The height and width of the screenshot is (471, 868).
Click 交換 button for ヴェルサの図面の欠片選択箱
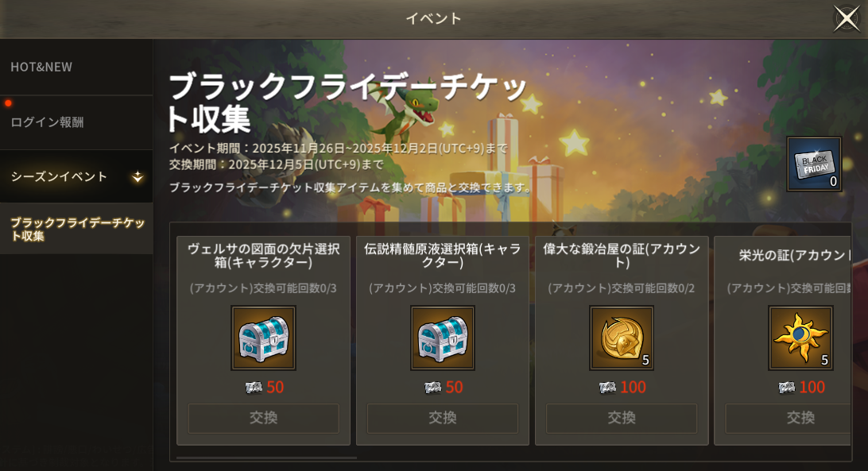point(264,418)
